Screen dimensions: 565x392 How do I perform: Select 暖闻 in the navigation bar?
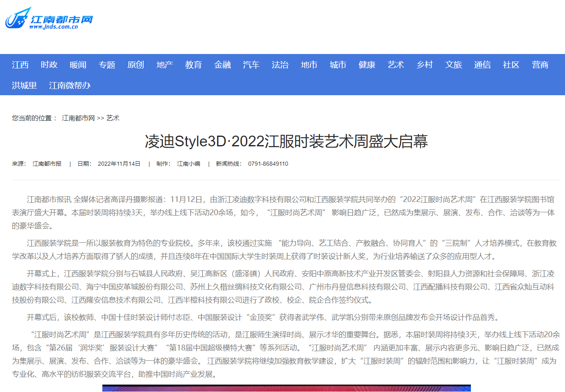point(78,65)
